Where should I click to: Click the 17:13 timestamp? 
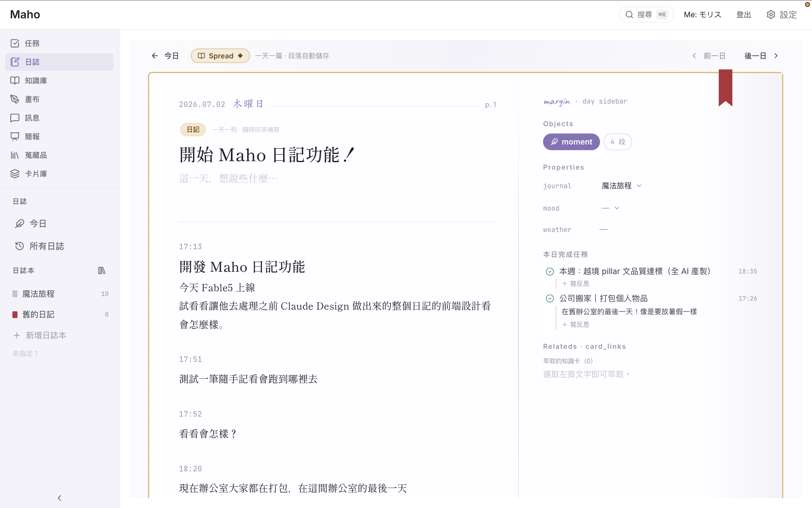pyautogui.click(x=190, y=247)
